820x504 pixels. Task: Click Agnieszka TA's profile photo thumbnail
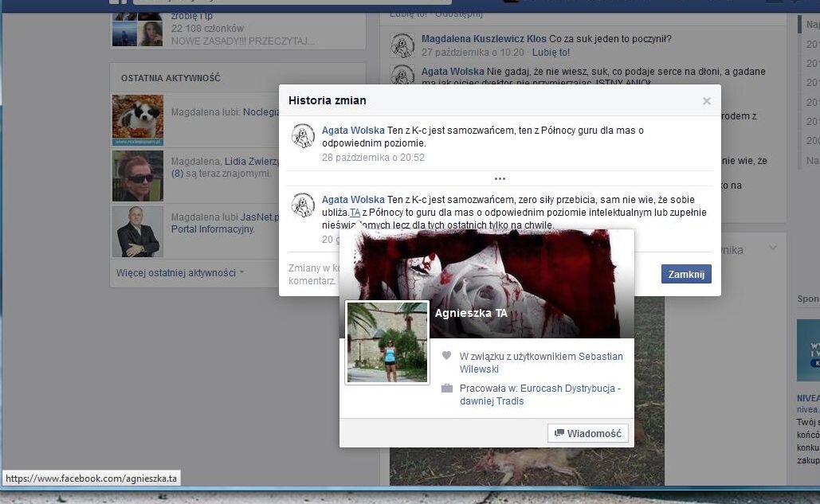click(x=387, y=342)
